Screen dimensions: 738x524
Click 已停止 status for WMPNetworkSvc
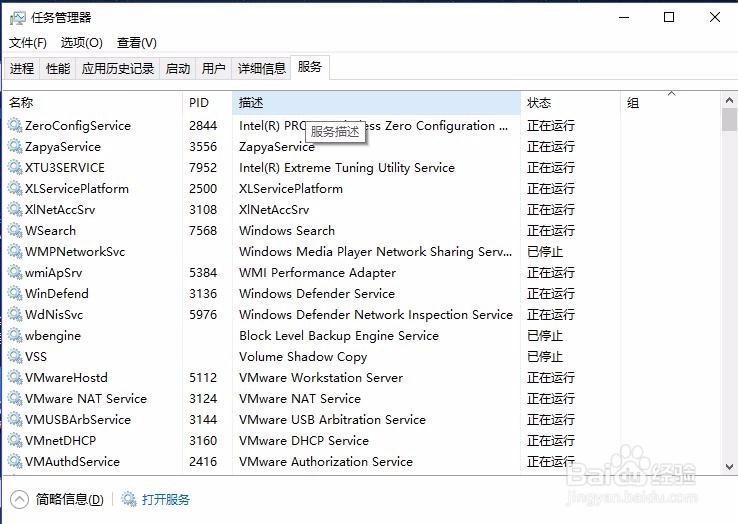tap(545, 252)
